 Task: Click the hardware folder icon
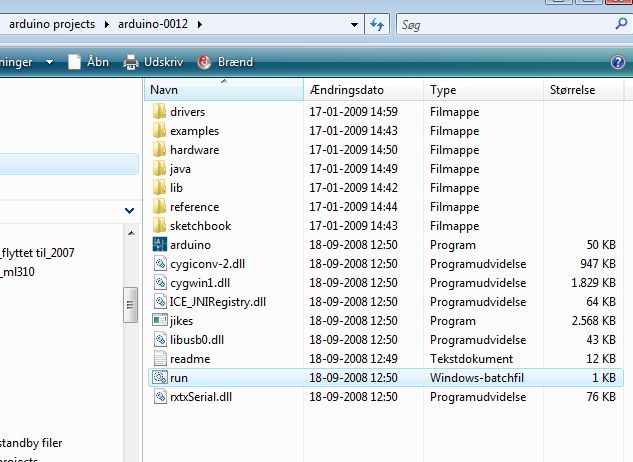159,149
